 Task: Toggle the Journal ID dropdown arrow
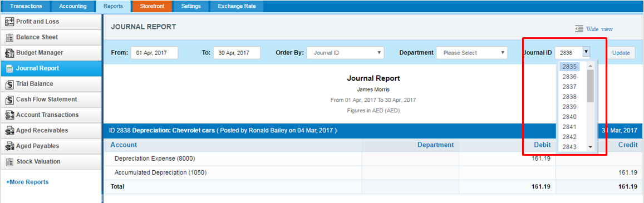pyautogui.click(x=586, y=52)
